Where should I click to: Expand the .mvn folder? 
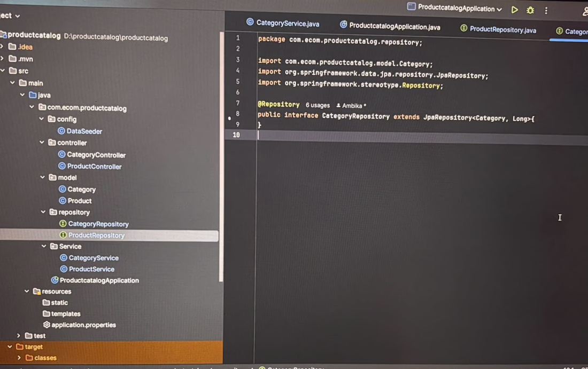(2, 59)
